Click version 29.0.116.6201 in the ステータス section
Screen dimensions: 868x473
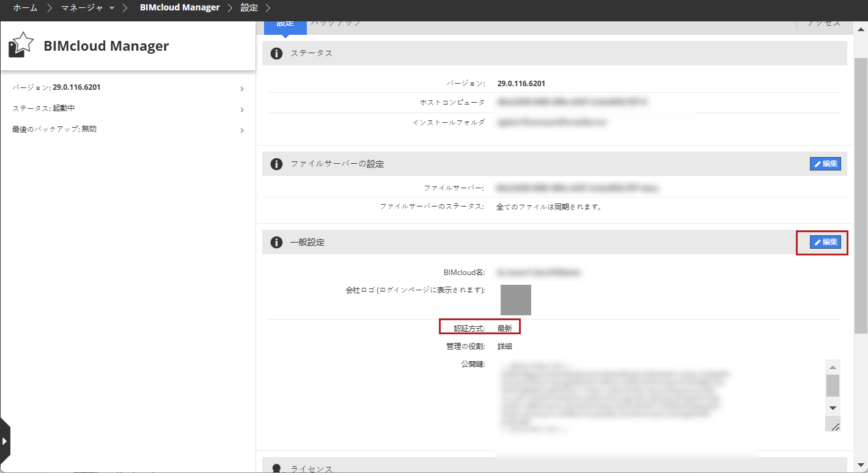tap(521, 83)
